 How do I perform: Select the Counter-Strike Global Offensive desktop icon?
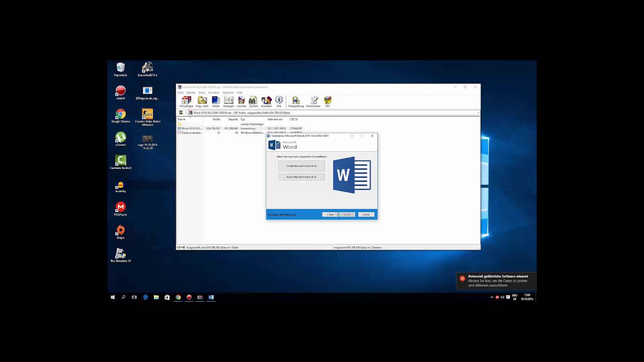tap(147, 117)
